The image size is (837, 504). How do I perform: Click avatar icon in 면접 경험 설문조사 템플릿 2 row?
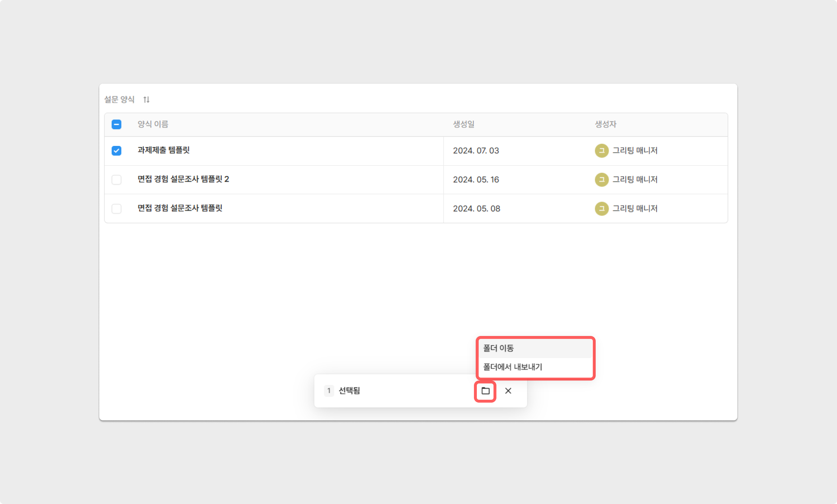[601, 180]
